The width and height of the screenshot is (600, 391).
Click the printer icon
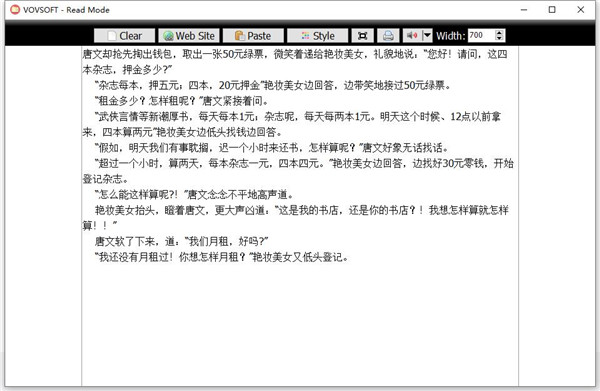click(388, 36)
